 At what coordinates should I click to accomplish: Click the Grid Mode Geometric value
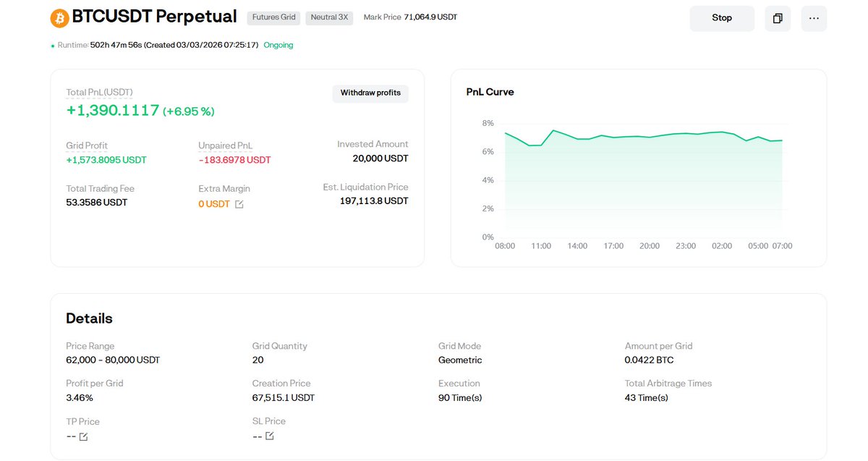(x=460, y=360)
